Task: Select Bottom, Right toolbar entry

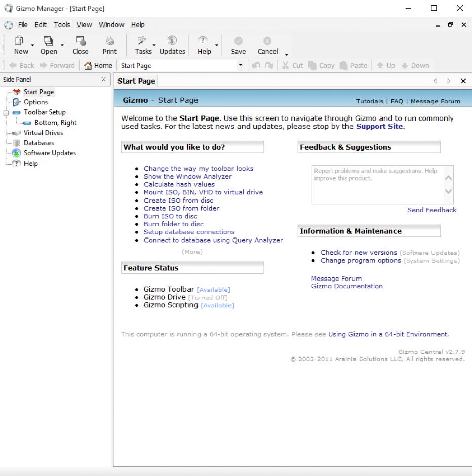Action: click(x=56, y=123)
